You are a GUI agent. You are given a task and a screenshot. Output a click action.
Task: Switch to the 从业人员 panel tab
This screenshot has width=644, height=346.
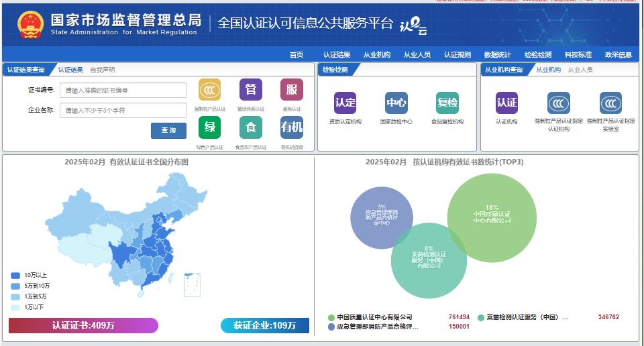(580, 70)
